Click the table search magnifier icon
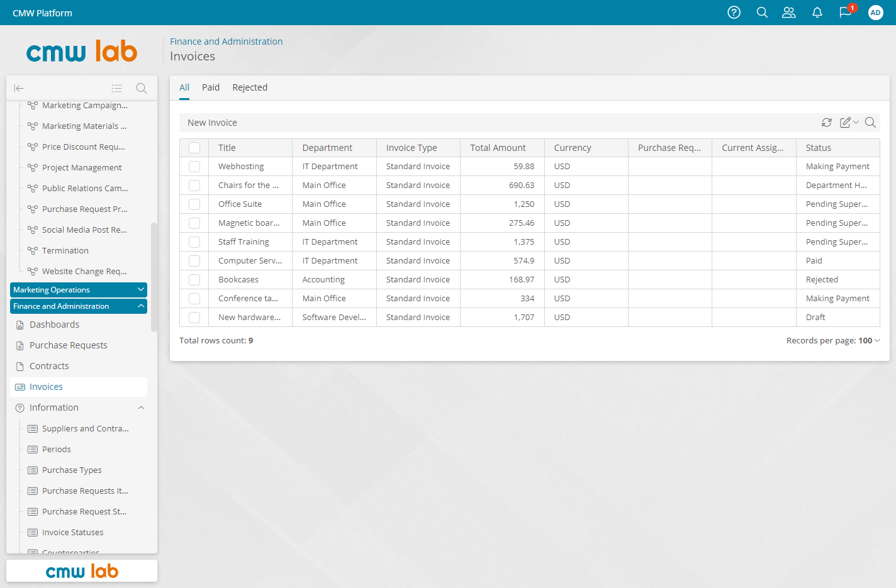 (870, 123)
